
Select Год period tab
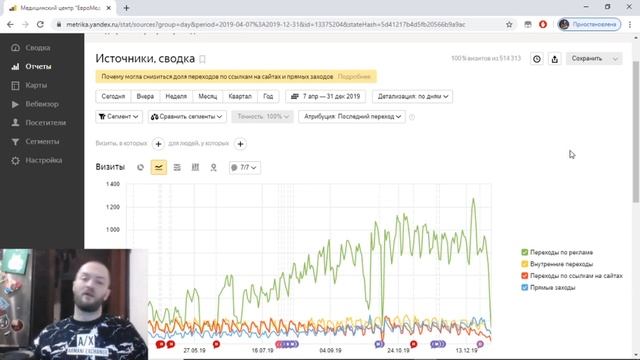click(268, 97)
